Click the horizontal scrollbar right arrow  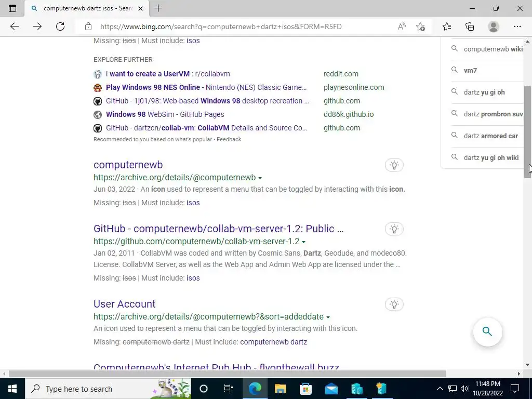click(519, 374)
